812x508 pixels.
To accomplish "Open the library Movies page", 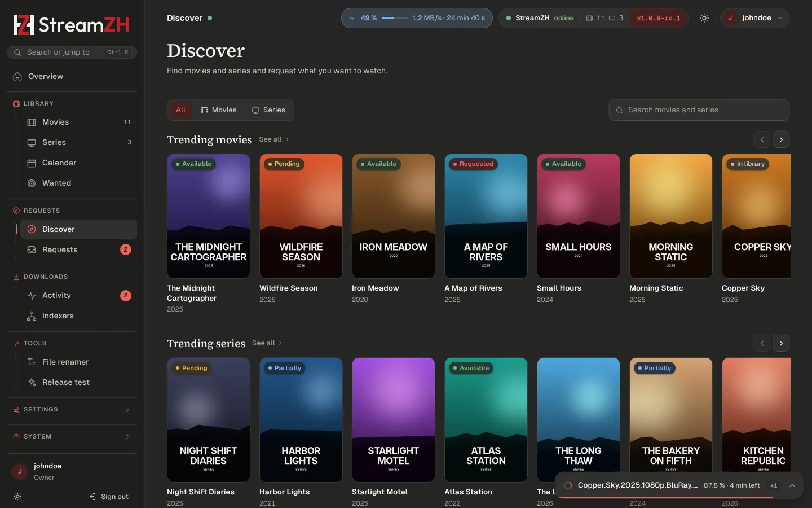I will 78,122.
